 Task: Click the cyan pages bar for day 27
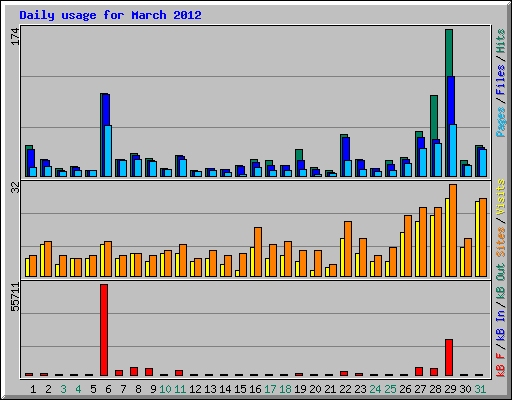(423, 162)
